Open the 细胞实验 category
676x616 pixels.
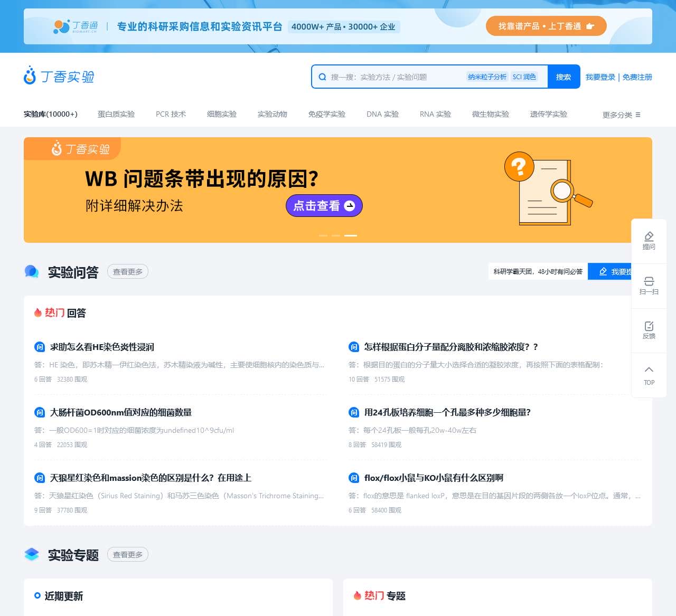pyautogui.click(x=222, y=114)
